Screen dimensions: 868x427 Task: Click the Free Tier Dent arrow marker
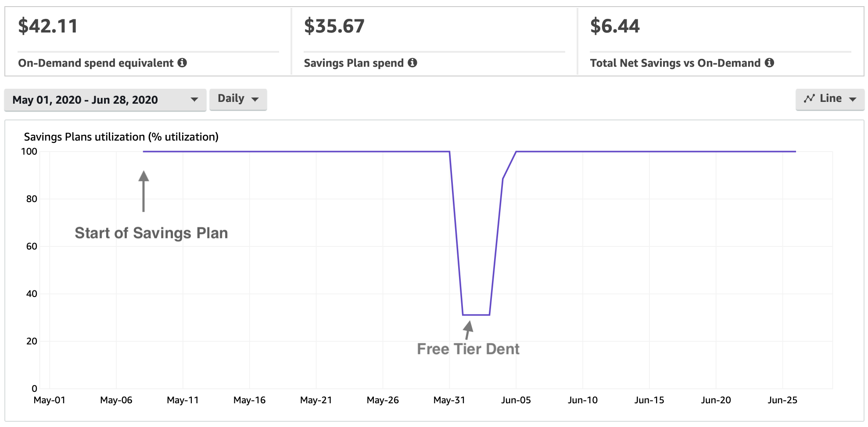(468, 330)
